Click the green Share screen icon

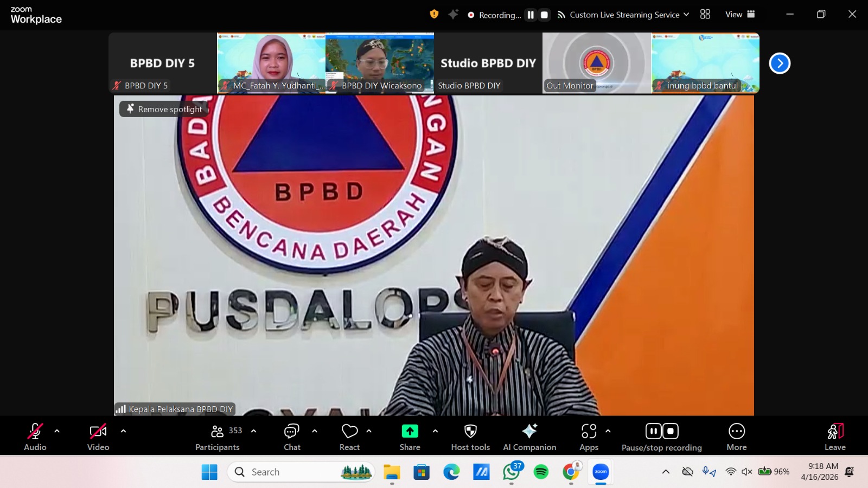click(x=410, y=431)
